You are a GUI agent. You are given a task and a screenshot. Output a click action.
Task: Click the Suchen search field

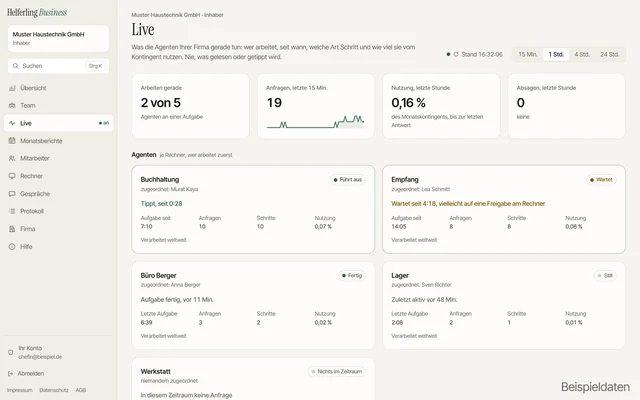click(58, 66)
